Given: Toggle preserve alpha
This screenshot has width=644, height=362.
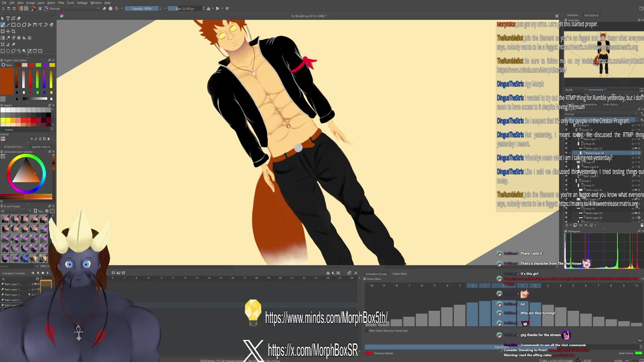Looking at the screenshot, I should [x=111, y=9].
